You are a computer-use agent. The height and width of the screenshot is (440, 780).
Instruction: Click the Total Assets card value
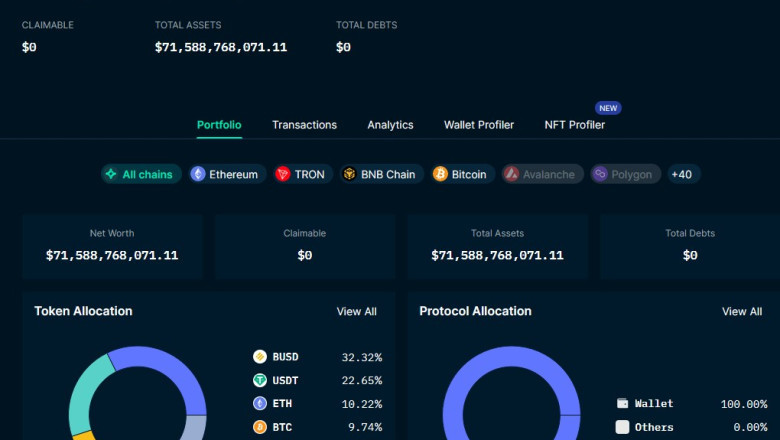tap(497, 256)
